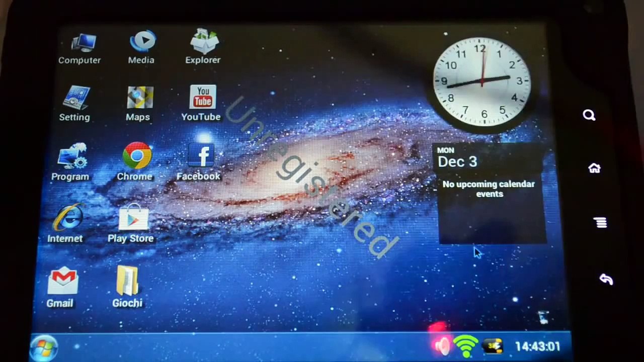Image resolution: width=644 pixels, height=362 pixels.
Task: Open the Program icon
Action: (71, 162)
